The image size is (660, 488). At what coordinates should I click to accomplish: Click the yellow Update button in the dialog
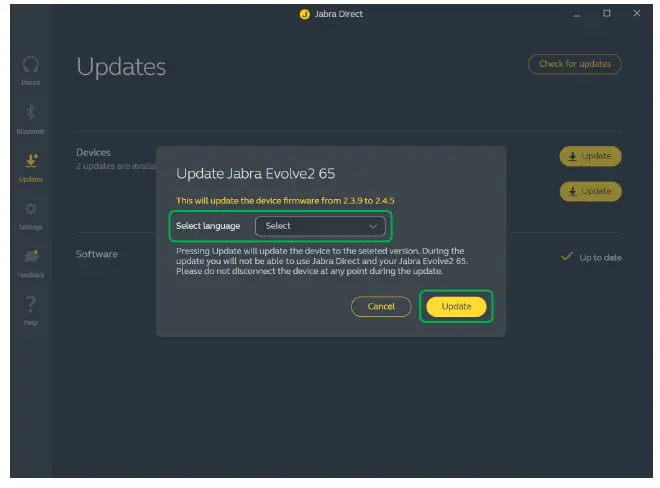456,307
